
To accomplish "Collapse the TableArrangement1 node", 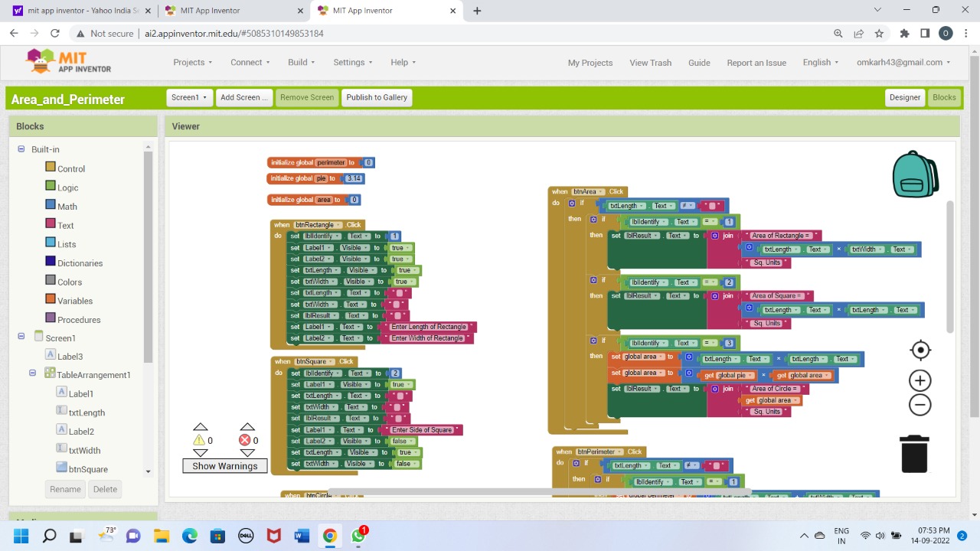I will pos(33,373).
